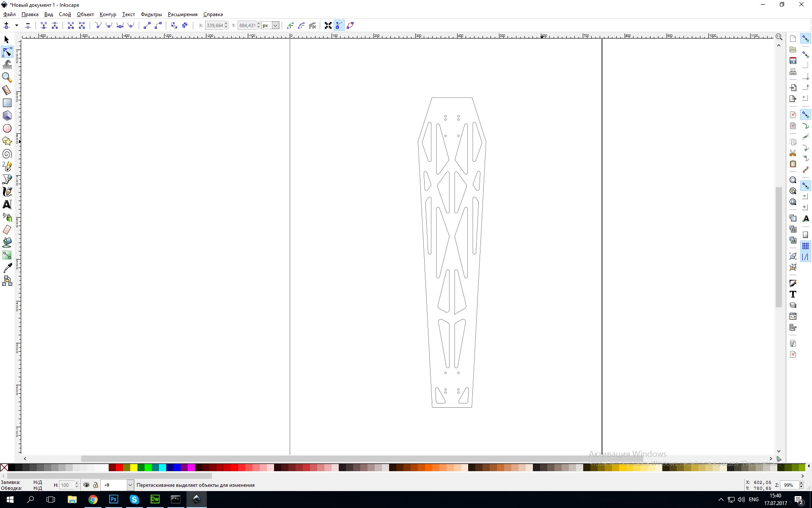
Task: Select the Calligraphy tool
Action: [7, 192]
